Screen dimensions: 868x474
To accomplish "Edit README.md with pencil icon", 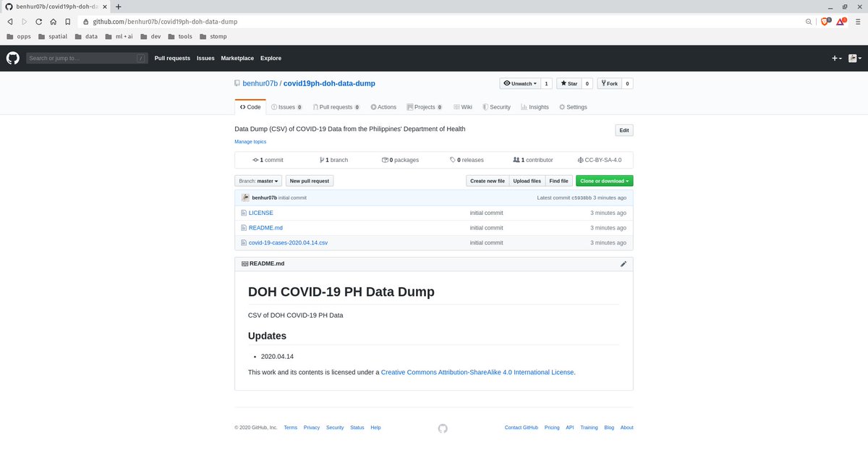I will pos(624,264).
